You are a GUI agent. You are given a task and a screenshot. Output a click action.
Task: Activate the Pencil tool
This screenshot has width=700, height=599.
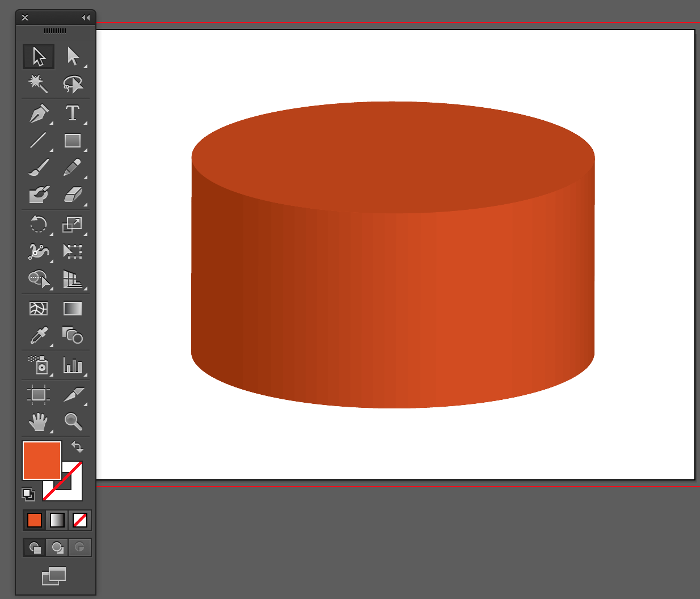point(73,167)
